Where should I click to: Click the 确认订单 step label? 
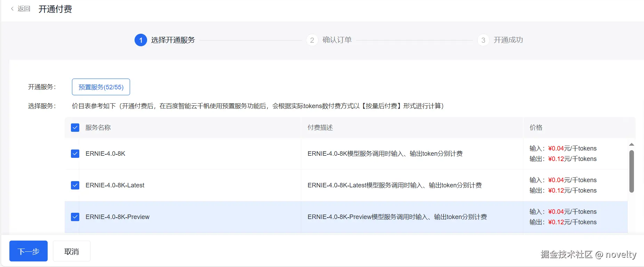click(337, 40)
